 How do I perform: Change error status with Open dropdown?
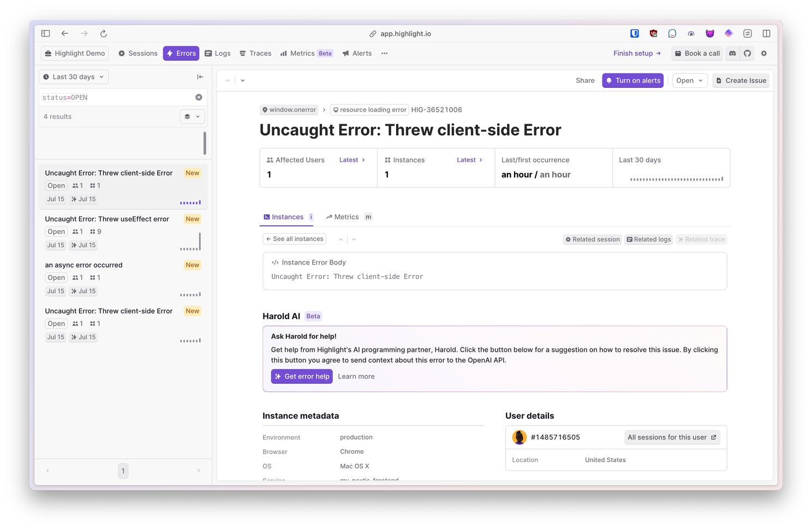tap(690, 81)
